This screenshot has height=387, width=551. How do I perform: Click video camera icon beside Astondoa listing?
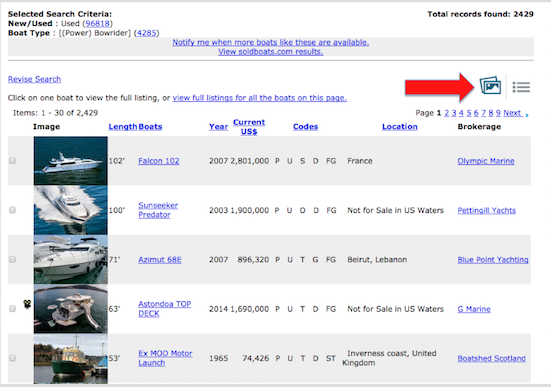[x=27, y=304]
